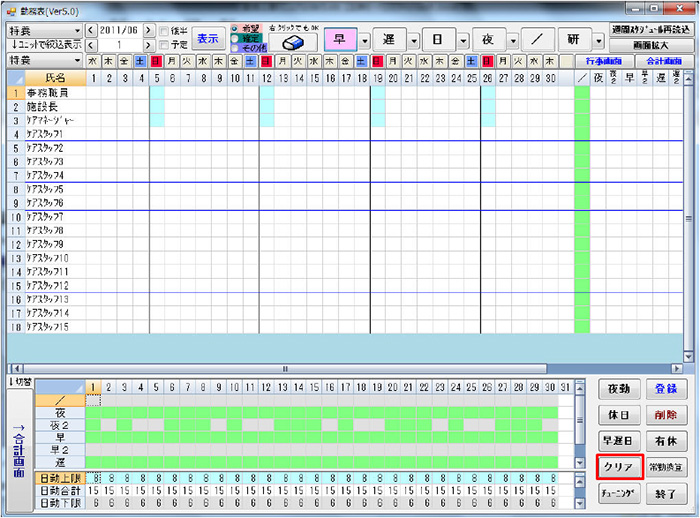Click the 有休 paid leave button
Viewport: 700px width, 518px height.
pos(666,442)
